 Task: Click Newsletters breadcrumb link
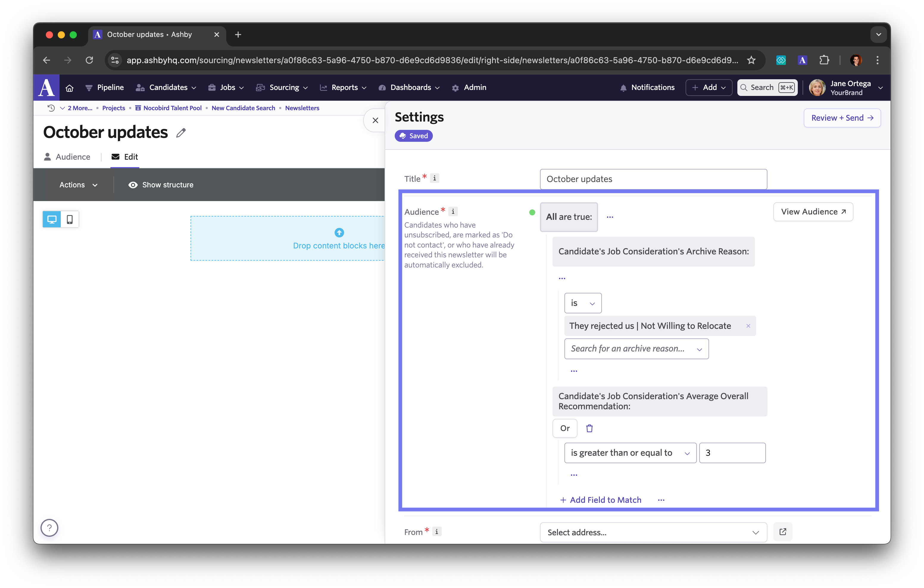pos(302,108)
